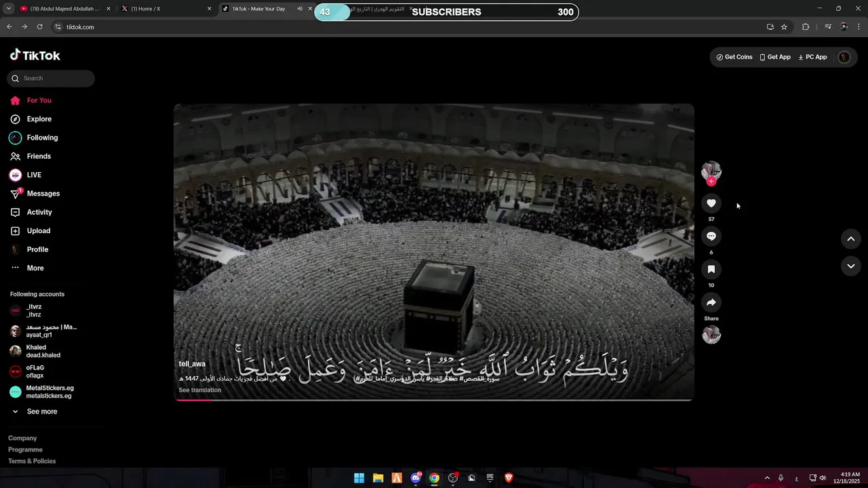Expand the Programme footer section
Image resolution: width=868 pixels, height=488 pixels.
tap(25, 450)
